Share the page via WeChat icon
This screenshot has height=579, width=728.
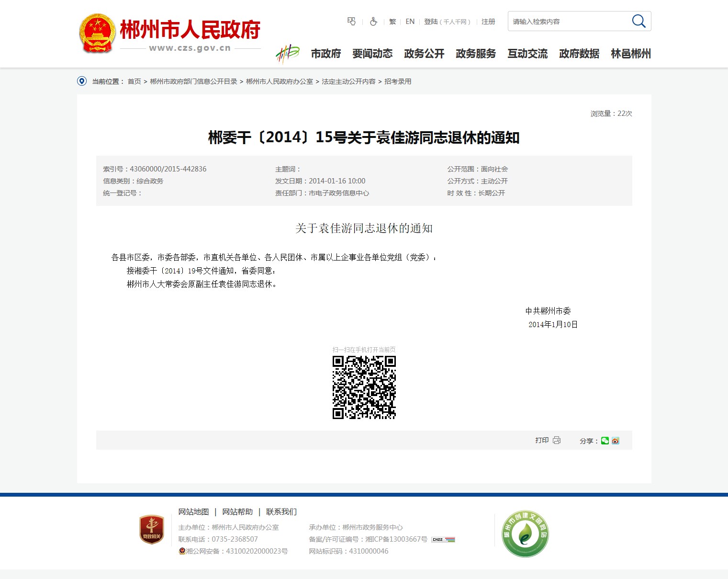(605, 441)
